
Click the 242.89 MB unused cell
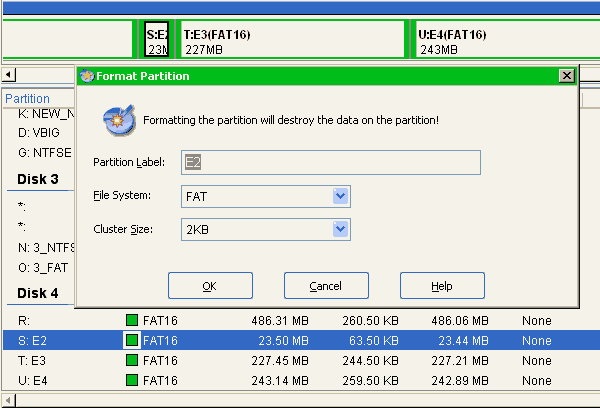460,380
